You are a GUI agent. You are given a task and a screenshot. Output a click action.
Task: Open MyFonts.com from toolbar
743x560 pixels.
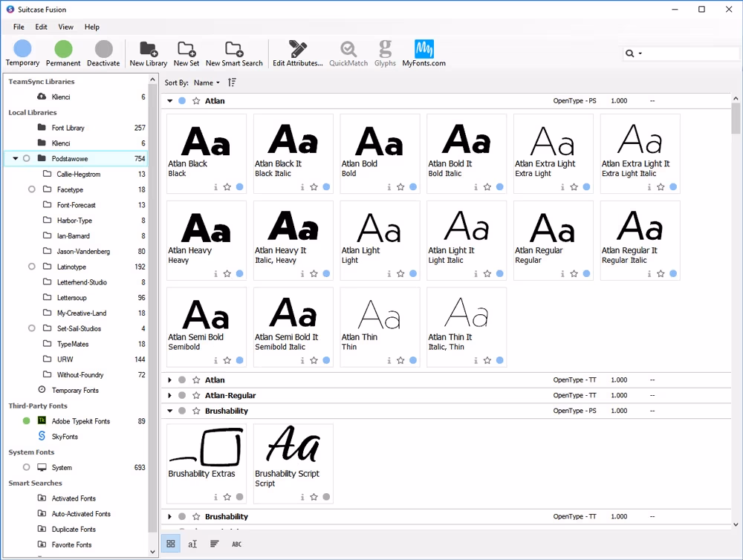(x=424, y=53)
